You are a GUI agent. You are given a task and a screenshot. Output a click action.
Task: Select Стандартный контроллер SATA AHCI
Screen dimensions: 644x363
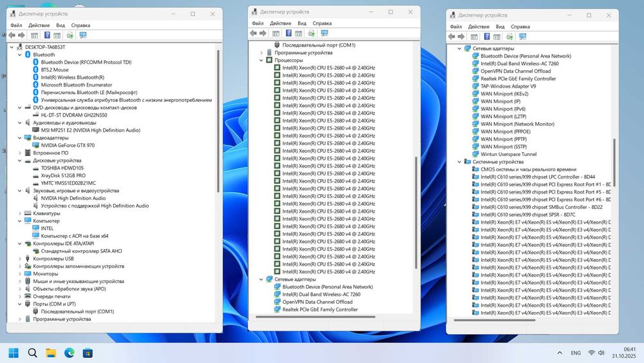[81, 251]
